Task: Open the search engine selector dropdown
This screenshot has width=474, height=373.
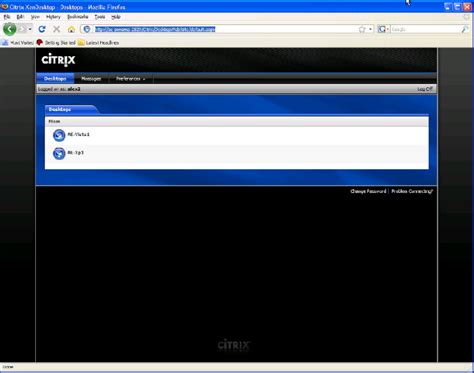Action: [x=383, y=29]
